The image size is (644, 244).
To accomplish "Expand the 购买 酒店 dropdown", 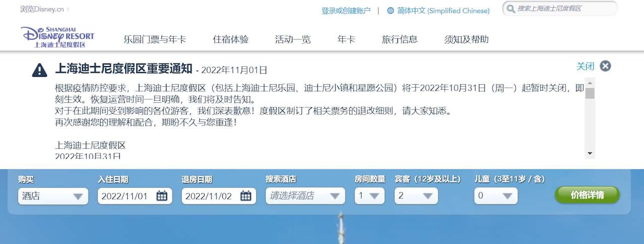I will 53,196.
